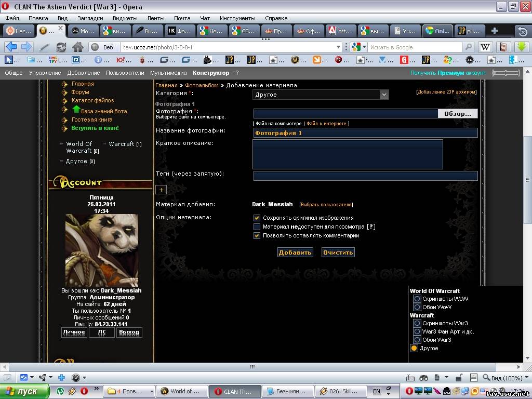Open the Конструктор admin bar menu
The height and width of the screenshot is (399, 532).
point(210,73)
